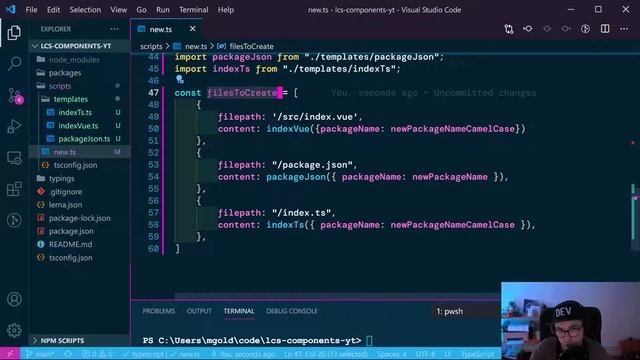Image resolution: width=640 pixels, height=360 pixels.
Task: Click Ln 47, Col 20 cursor position indicator
Action: coord(326,354)
